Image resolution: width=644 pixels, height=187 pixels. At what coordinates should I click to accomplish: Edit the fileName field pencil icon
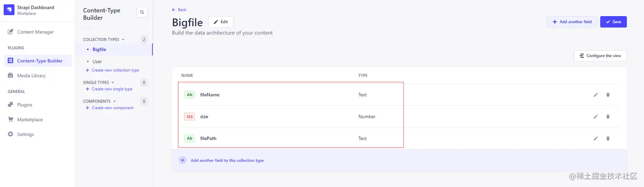596,95
